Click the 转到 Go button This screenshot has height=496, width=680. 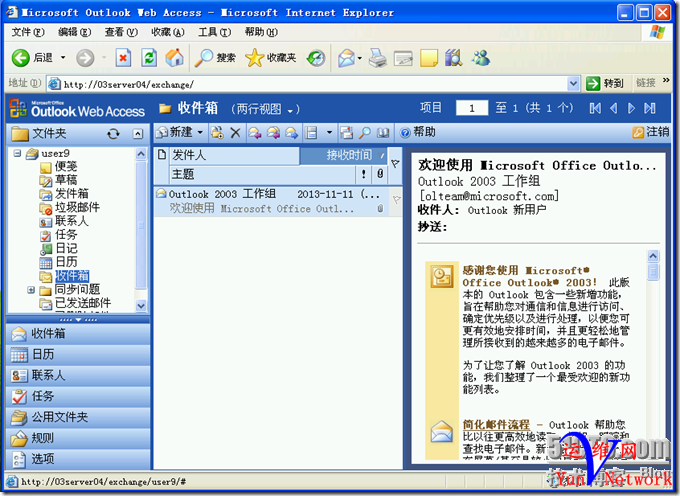pos(605,83)
